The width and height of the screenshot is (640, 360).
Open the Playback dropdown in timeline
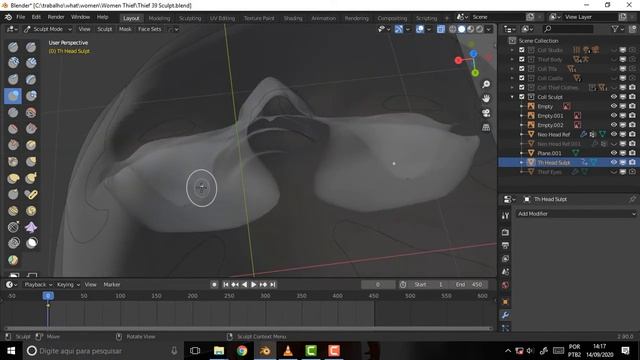[x=38, y=284]
